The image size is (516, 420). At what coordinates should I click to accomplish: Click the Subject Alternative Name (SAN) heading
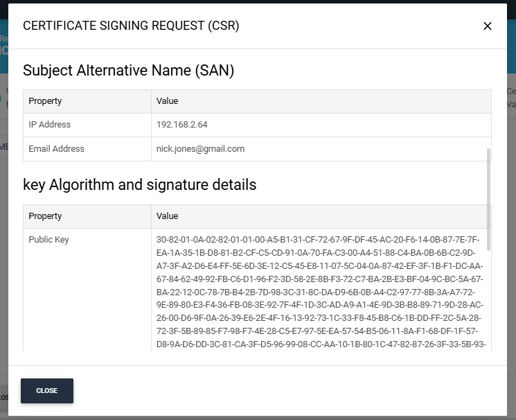(129, 70)
